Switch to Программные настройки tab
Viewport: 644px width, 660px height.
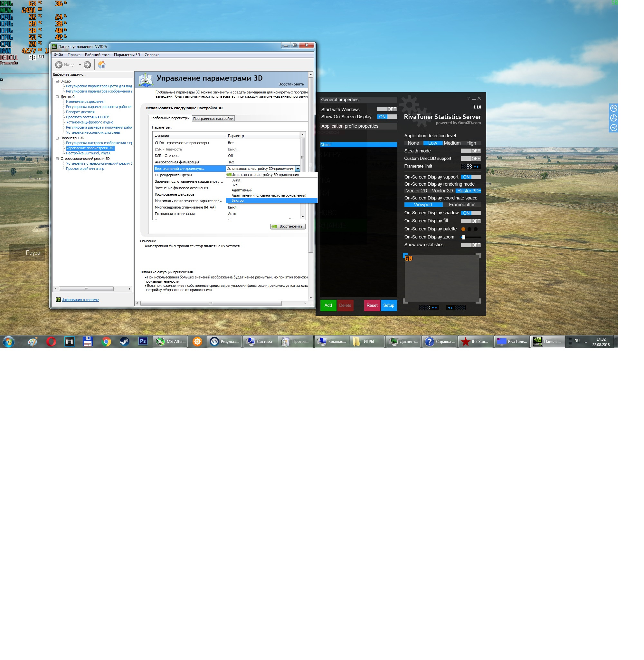[213, 119]
